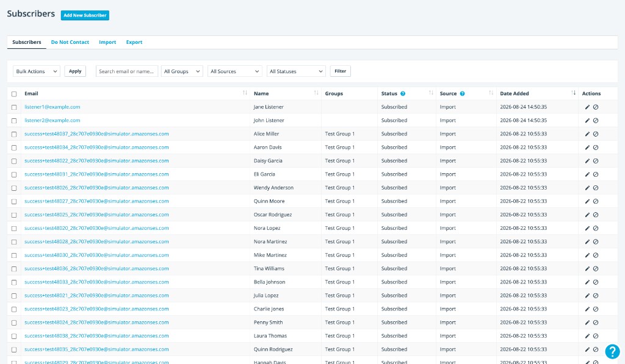
Task: Block John Listener with the circle-slash icon
Action: click(x=596, y=121)
